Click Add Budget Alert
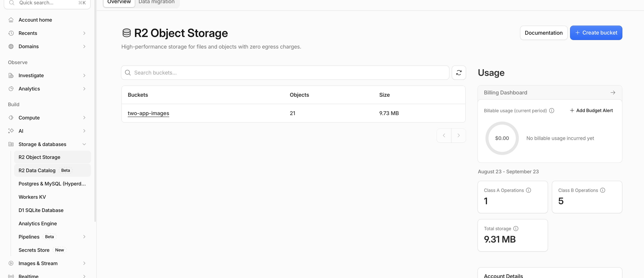 (591, 111)
